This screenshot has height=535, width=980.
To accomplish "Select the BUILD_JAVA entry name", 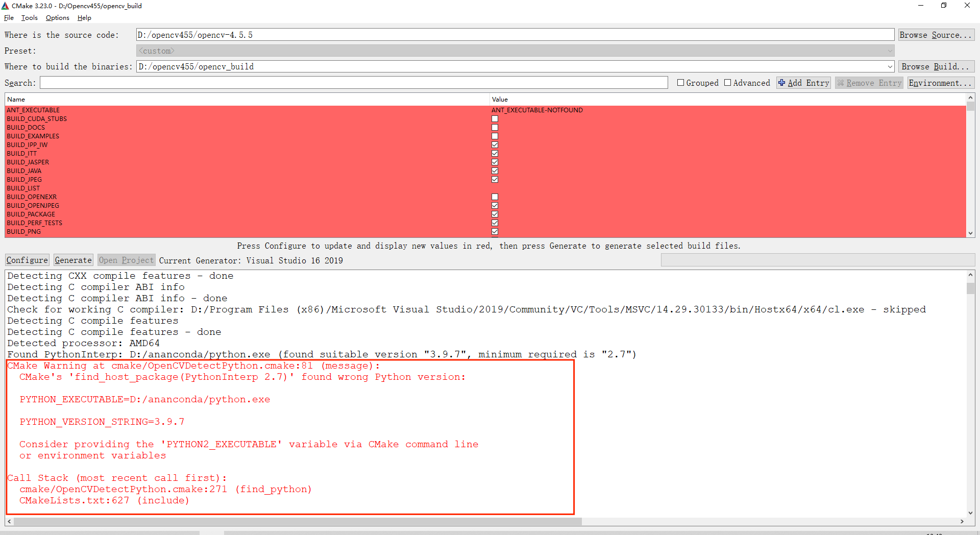I will coord(24,171).
